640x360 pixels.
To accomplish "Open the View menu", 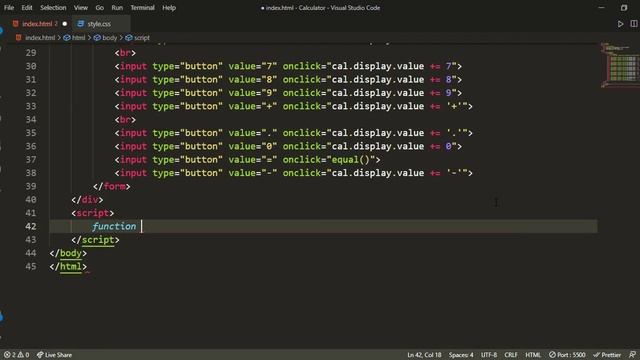I will (x=80, y=8).
